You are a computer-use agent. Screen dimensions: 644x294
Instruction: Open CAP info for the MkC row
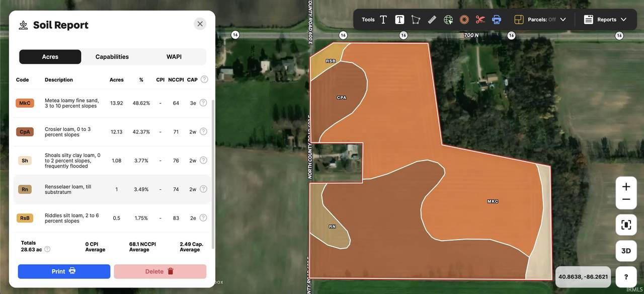point(203,103)
